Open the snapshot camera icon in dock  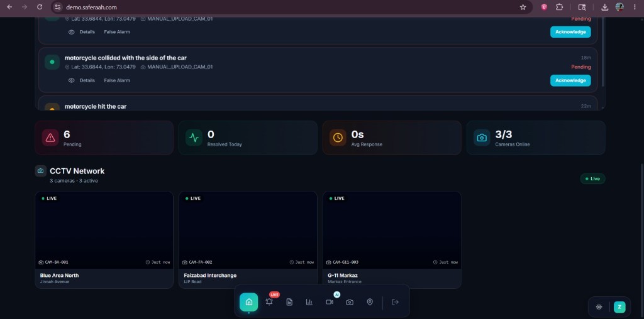coord(350,302)
